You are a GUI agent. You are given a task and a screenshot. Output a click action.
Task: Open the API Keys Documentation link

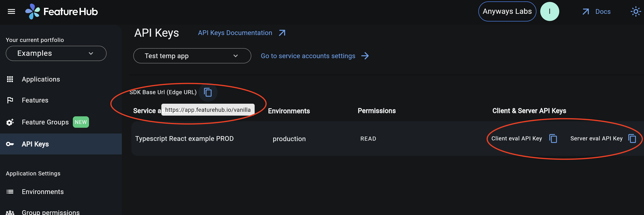click(235, 33)
